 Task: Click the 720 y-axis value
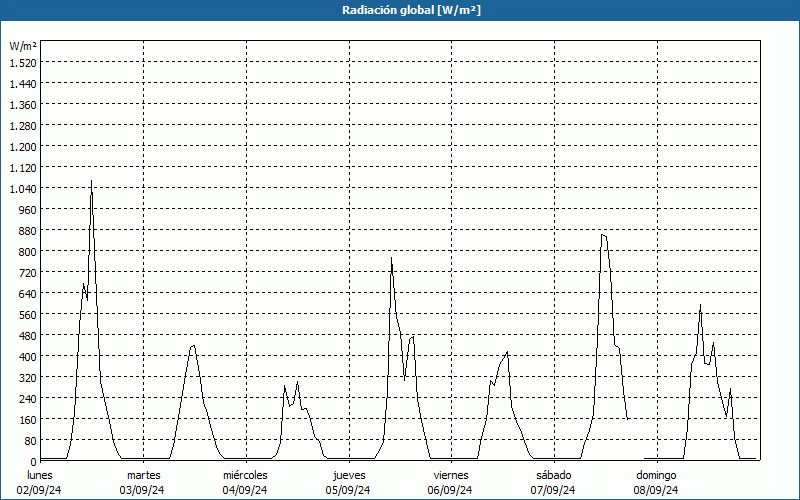tap(27, 273)
